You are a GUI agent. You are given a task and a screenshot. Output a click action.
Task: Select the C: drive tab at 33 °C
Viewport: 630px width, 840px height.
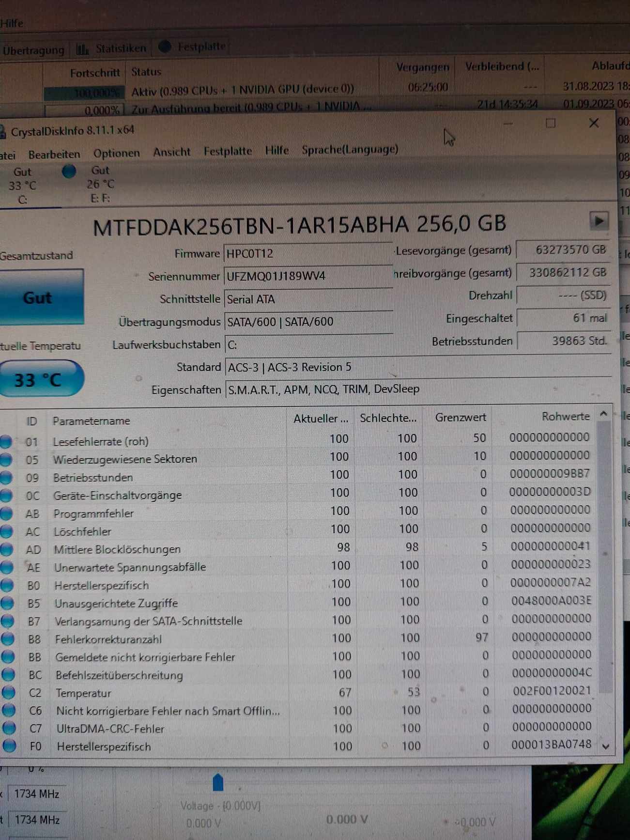[22, 186]
